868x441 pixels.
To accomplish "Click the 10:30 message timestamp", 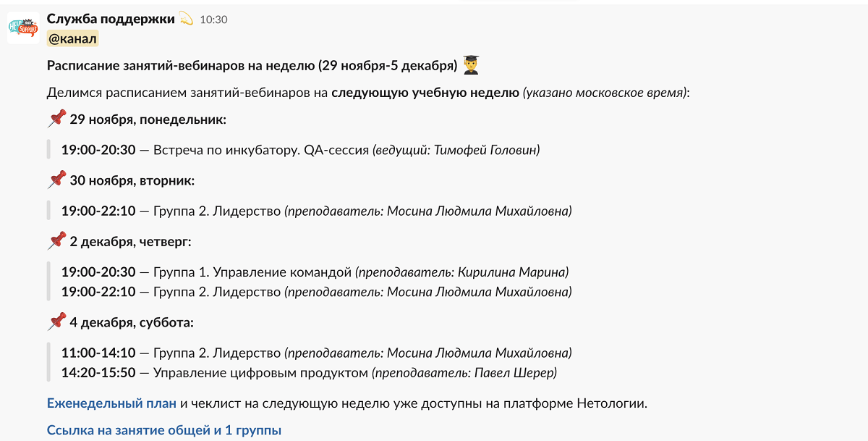I will coord(214,20).
